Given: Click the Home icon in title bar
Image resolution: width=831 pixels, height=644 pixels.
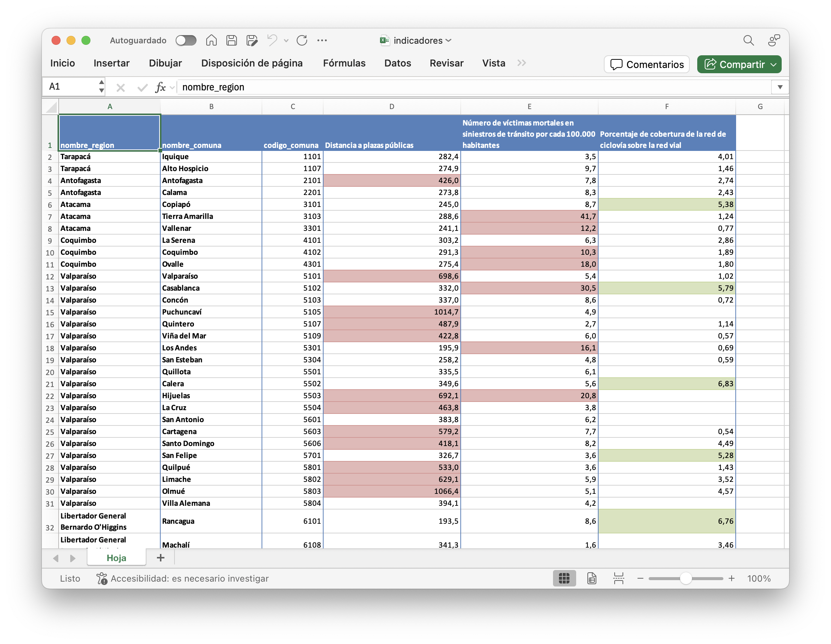Looking at the screenshot, I should [x=211, y=40].
